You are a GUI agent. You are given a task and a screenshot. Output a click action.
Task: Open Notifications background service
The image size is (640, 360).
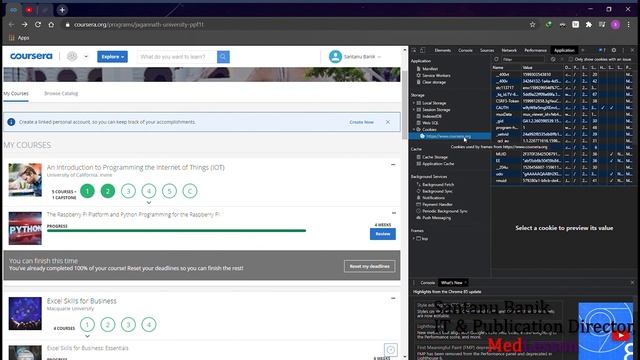click(433, 198)
